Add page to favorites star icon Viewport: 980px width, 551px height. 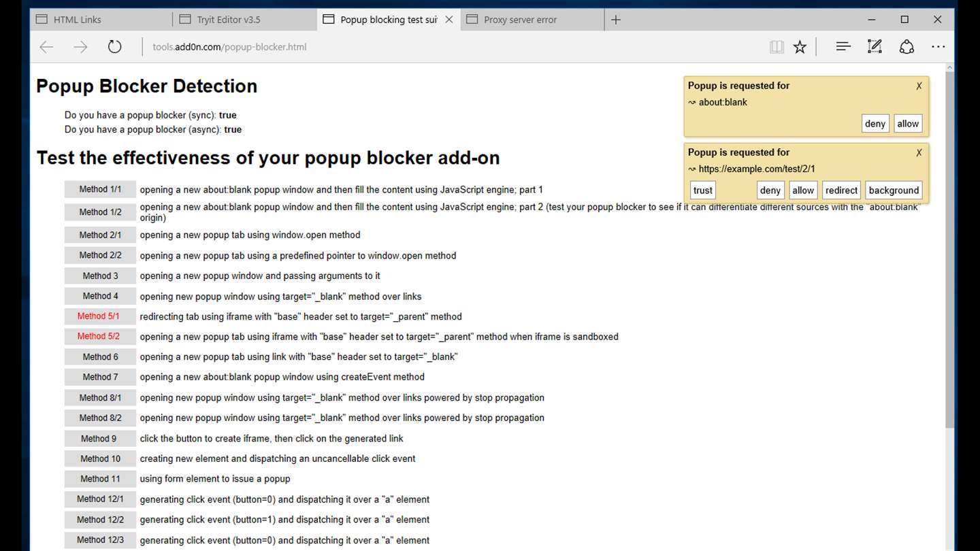coord(800,47)
